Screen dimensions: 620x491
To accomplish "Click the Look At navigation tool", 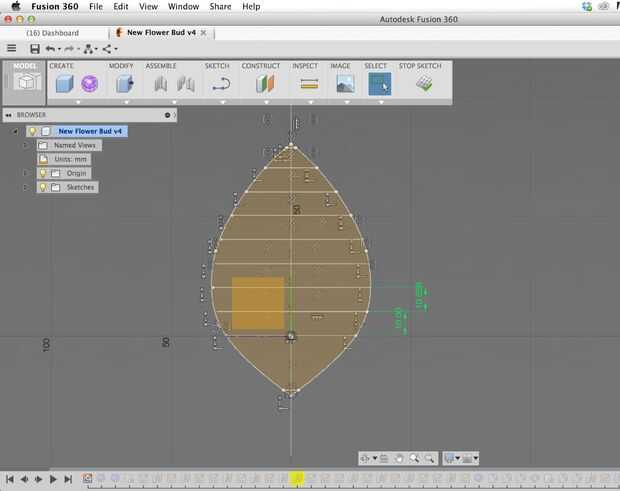I will point(384,459).
